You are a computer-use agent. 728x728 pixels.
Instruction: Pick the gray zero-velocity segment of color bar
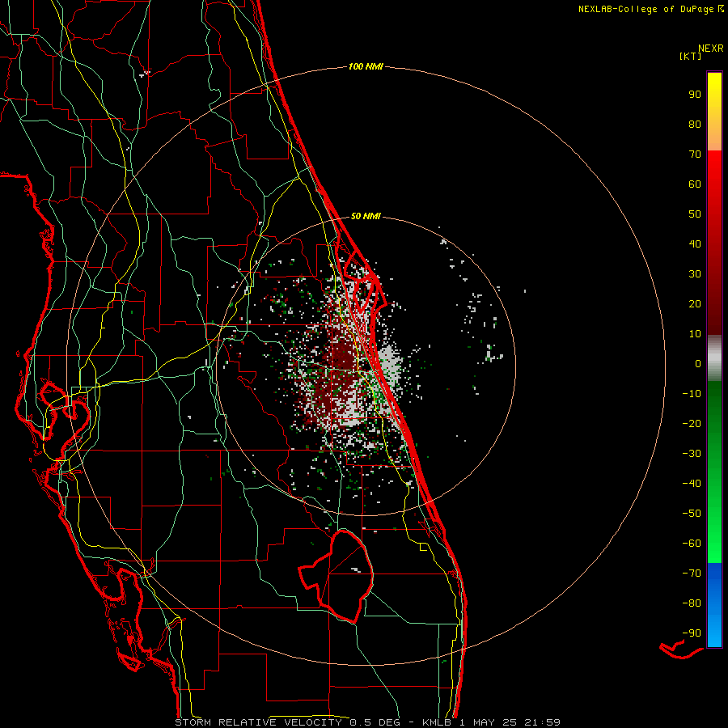[714, 358]
